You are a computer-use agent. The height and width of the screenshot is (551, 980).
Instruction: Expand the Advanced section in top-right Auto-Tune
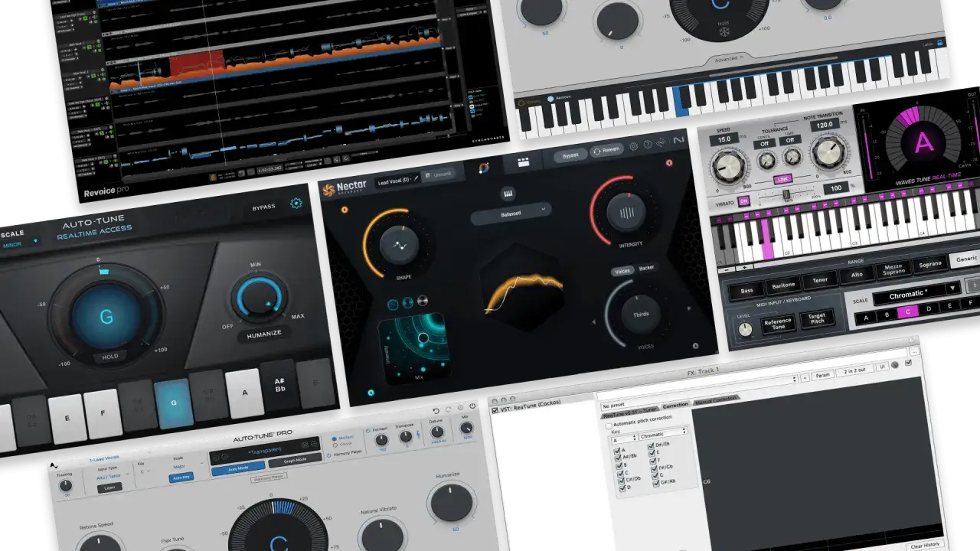click(727, 58)
